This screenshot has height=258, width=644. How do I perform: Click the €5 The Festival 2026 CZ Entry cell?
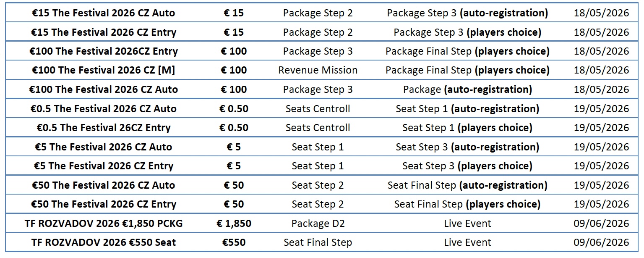[103, 166]
